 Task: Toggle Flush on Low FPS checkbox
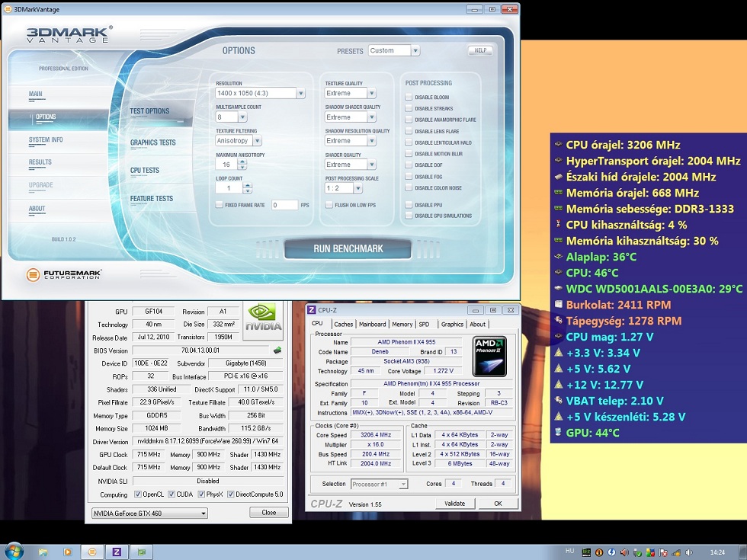(329, 205)
